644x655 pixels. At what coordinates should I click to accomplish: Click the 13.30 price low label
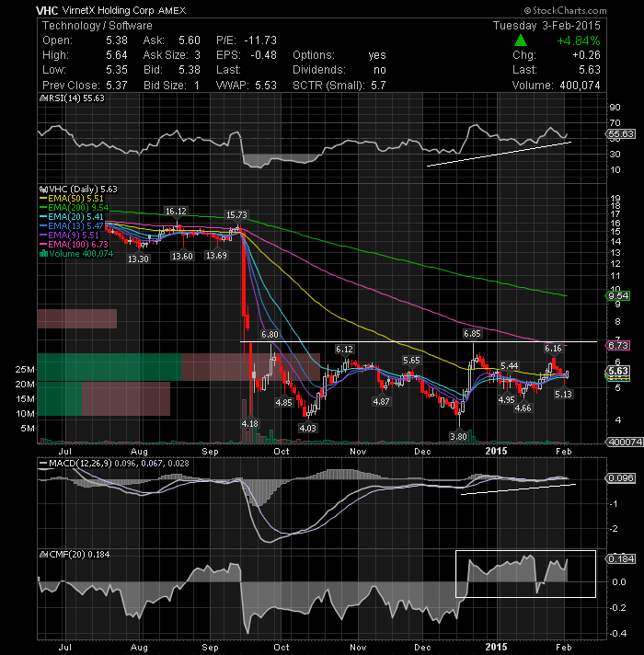138,259
